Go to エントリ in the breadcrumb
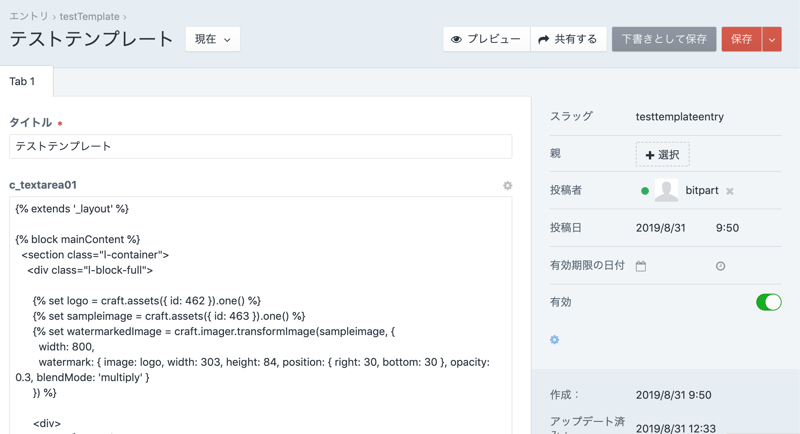 [x=28, y=16]
